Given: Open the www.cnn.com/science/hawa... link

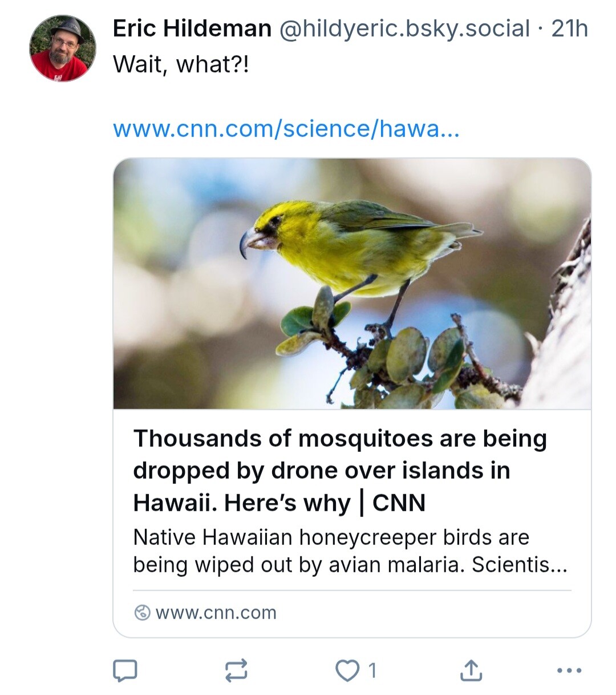Looking at the screenshot, I should click(286, 129).
